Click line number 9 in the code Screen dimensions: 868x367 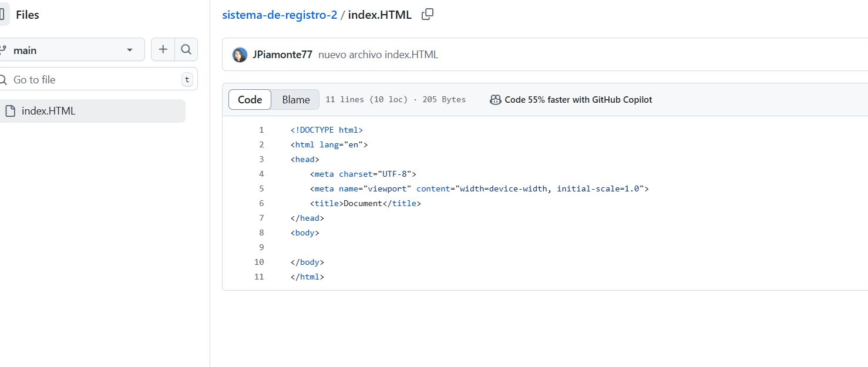261,247
